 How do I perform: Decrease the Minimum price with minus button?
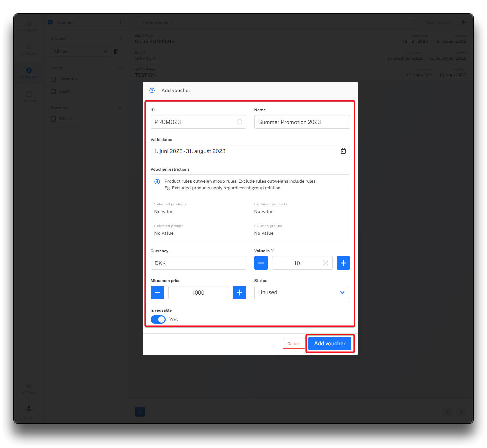157,292
